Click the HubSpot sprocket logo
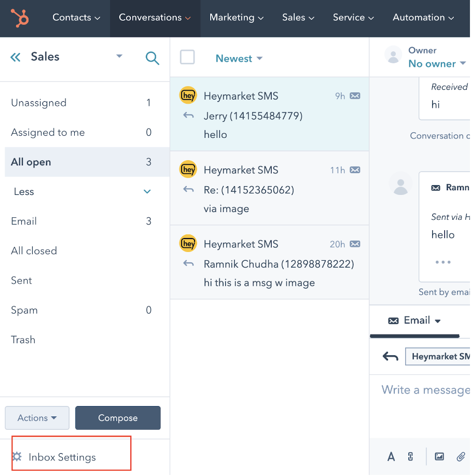Viewport: 471px width, 476px height. (x=20, y=18)
